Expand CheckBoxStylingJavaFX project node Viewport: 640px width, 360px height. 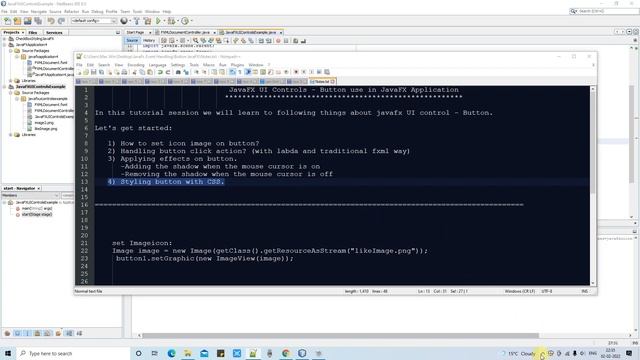pos(4,39)
